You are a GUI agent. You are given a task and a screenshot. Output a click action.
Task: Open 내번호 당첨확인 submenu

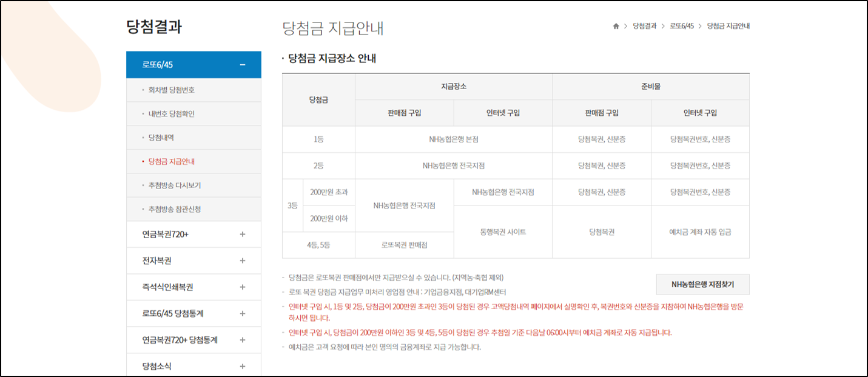[171, 114]
